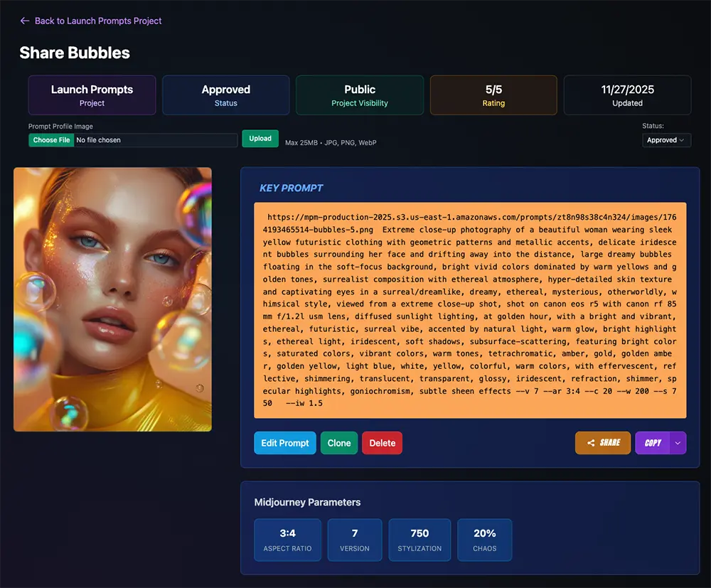
Task: Upload the prompt profile image
Action: click(260, 138)
